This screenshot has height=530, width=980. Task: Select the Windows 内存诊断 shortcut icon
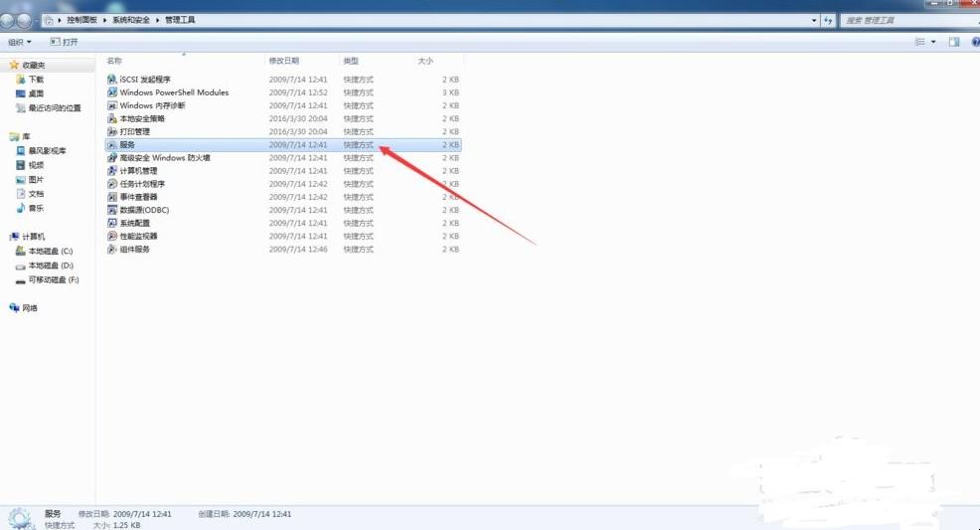point(112,105)
